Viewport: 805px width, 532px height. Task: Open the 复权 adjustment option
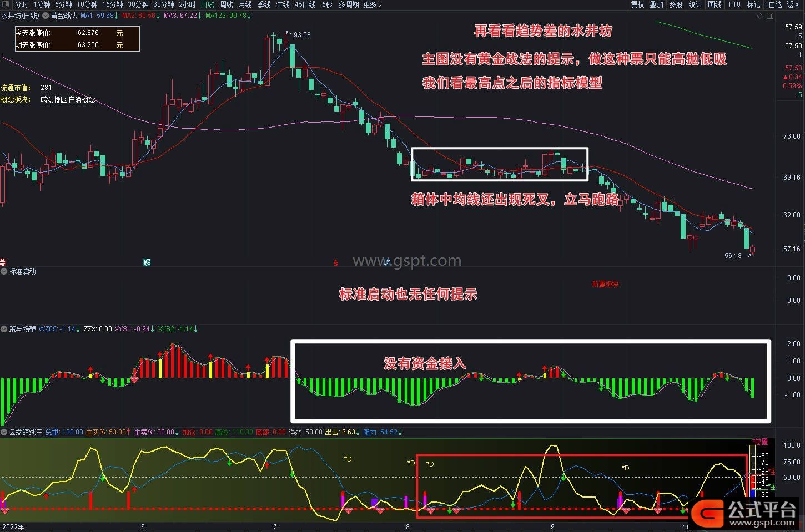(637, 4)
